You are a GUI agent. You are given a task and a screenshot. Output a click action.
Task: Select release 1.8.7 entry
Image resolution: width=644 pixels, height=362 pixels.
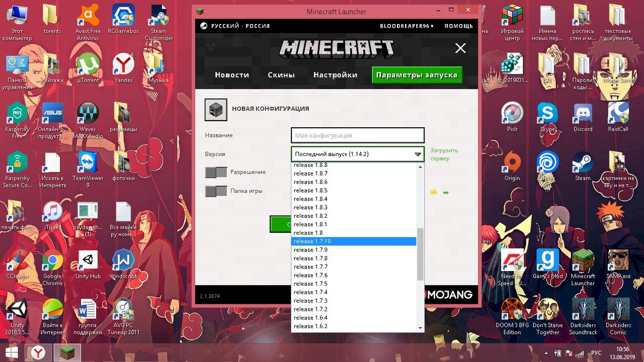pyautogui.click(x=354, y=173)
